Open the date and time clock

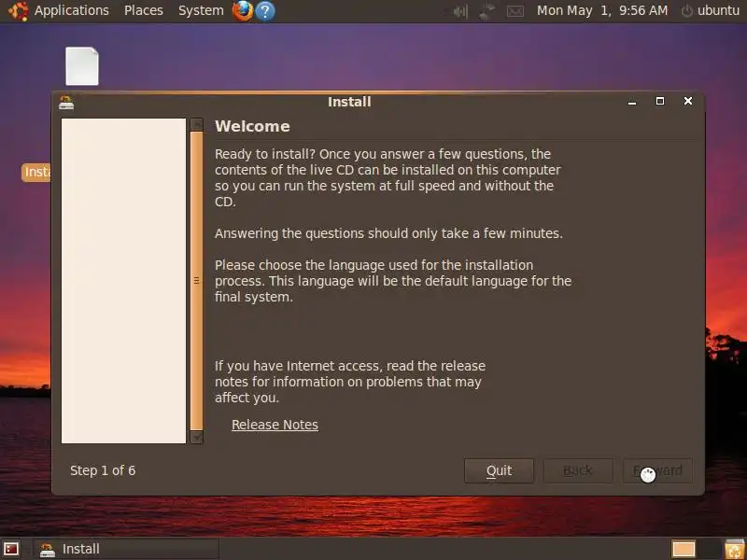(x=602, y=10)
